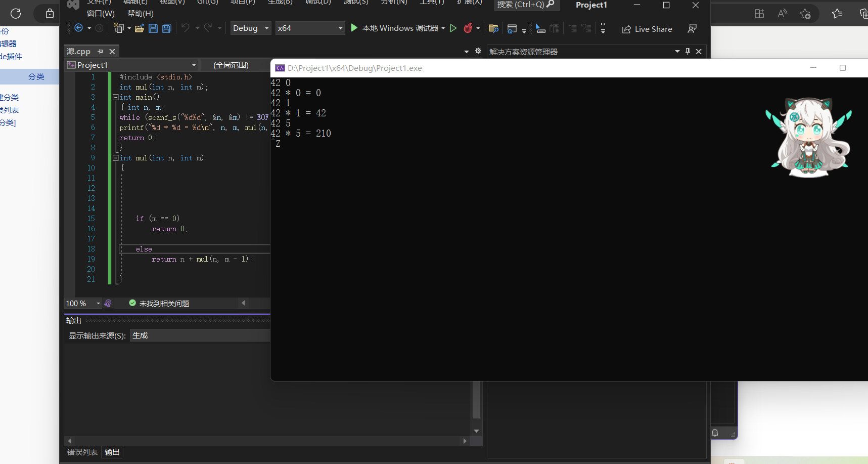Open the Hot Reload options dropdown arrow

point(478,28)
